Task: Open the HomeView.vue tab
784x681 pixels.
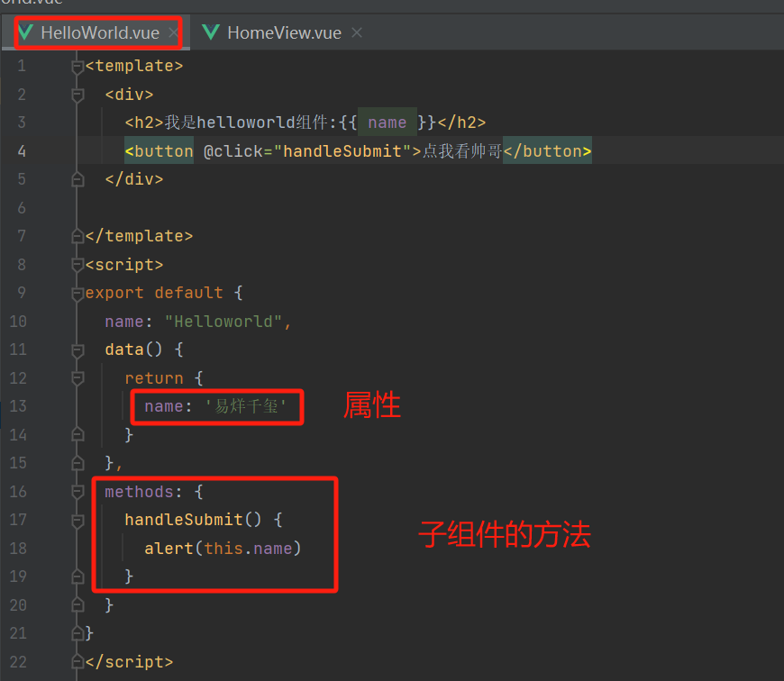Action: coord(284,33)
